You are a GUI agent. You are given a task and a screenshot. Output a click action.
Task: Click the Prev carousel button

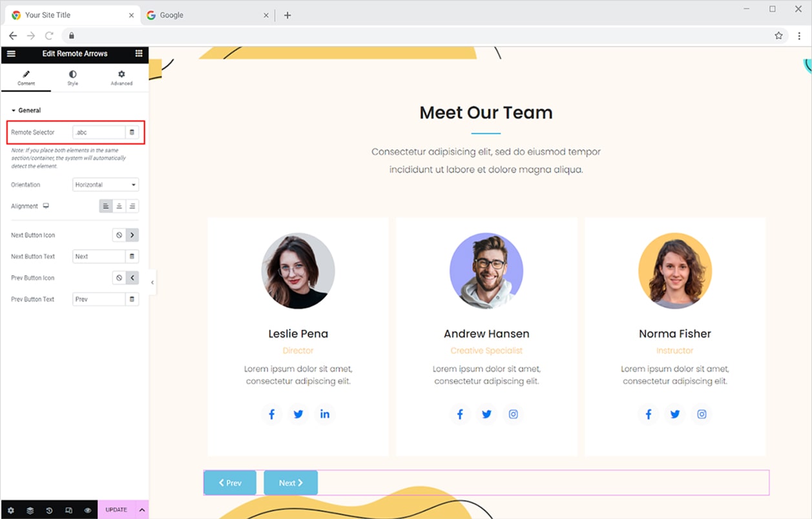[x=230, y=483]
